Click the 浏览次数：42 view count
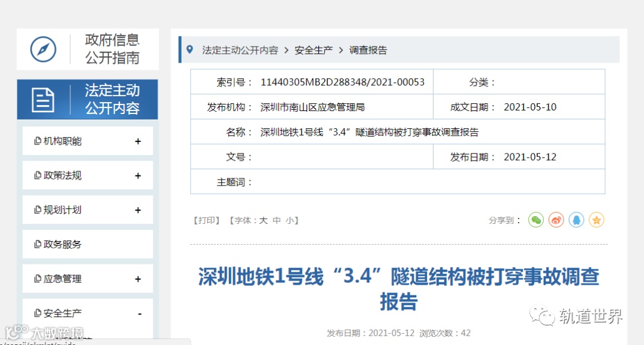Screen dimensions: 644x345 tap(445, 333)
